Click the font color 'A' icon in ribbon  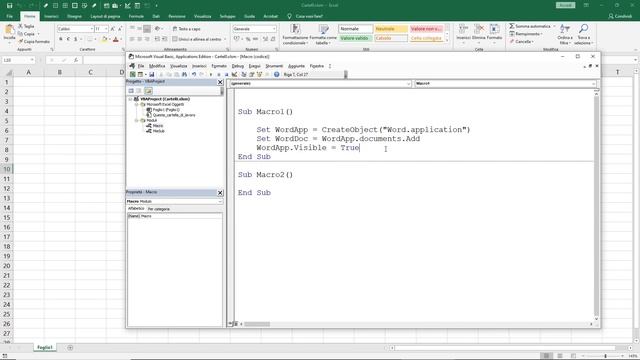pyautogui.click(x=116, y=39)
